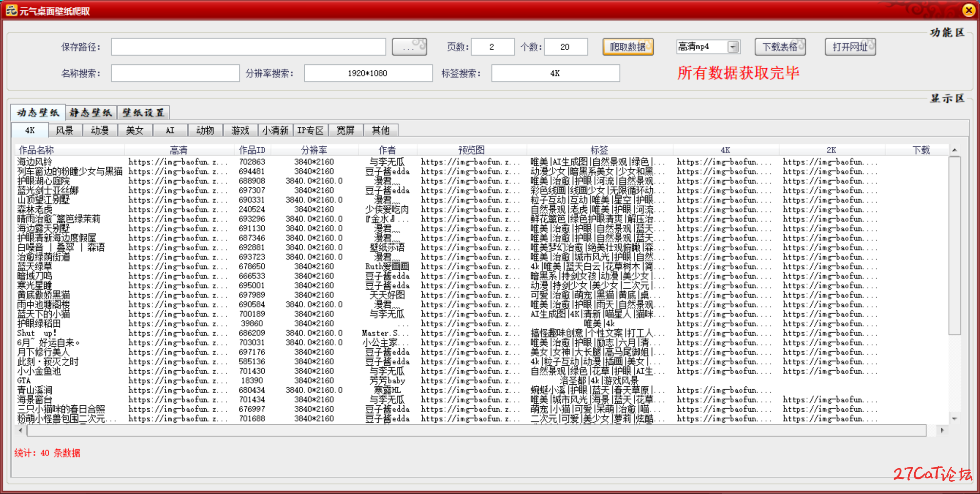Click the app logo icon in title bar
The height and width of the screenshot is (494, 980).
11,10
